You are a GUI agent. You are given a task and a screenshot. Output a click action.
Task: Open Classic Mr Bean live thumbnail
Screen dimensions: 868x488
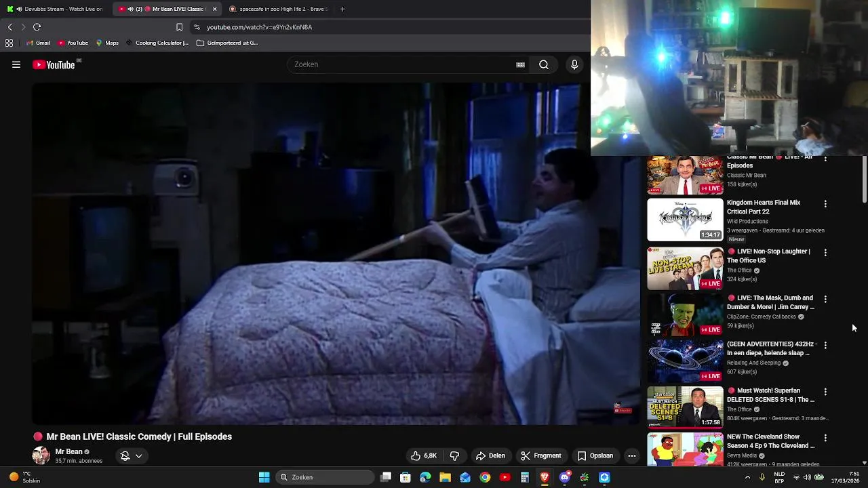(685, 175)
